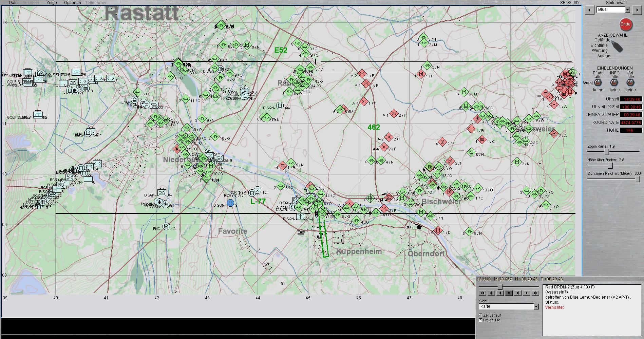Open the Optionen menu
This screenshot has width=644, height=339.
point(72,2)
